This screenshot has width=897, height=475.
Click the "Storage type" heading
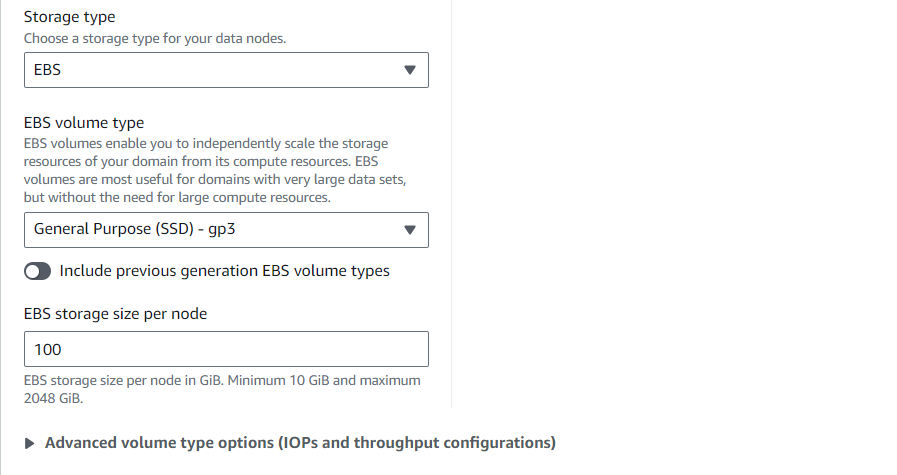click(68, 18)
